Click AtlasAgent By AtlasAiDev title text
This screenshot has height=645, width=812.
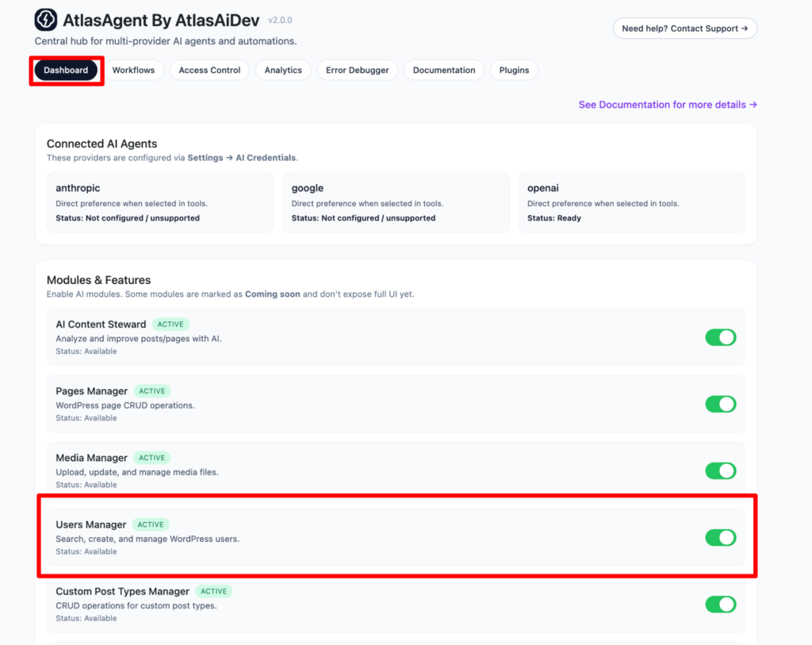pos(161,20)
